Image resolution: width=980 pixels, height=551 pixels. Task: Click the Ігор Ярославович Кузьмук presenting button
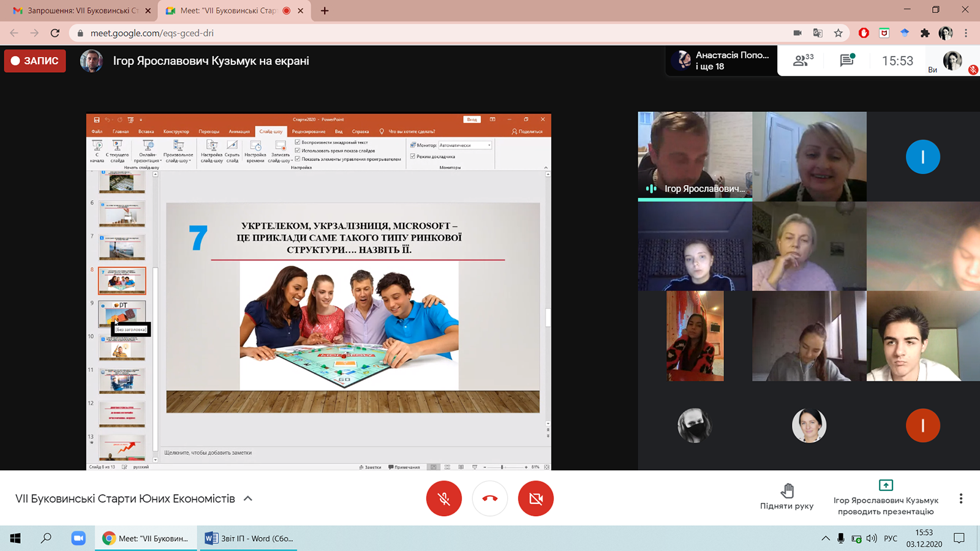click(x=886, y=498)
